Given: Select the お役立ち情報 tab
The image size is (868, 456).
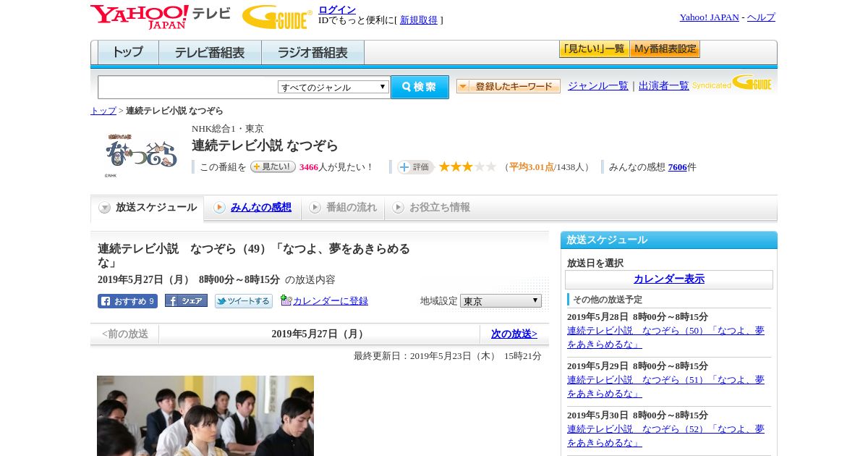Looking at the screenshot, I should tap(431, 208).
